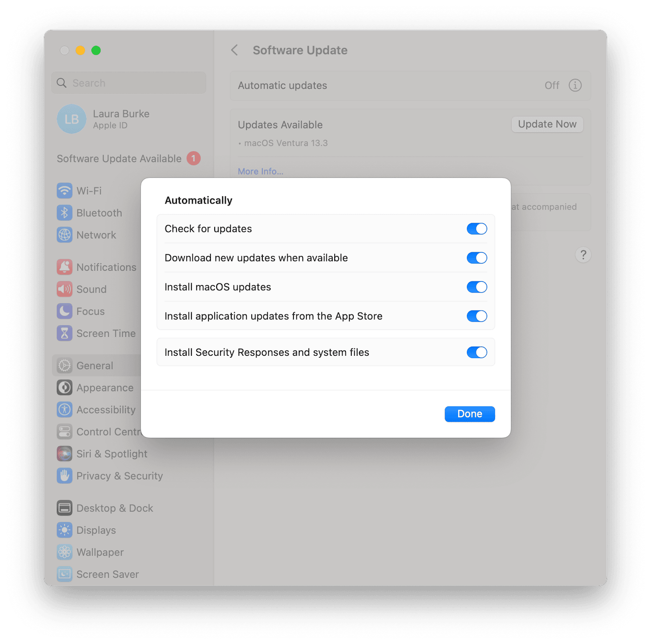Click the Done button
The width and height of the screenshot is (651, 644).
click(x=469, y=414)
